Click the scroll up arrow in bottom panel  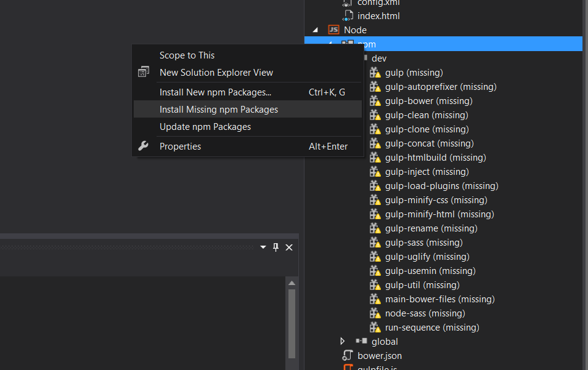tap(292, 283)
